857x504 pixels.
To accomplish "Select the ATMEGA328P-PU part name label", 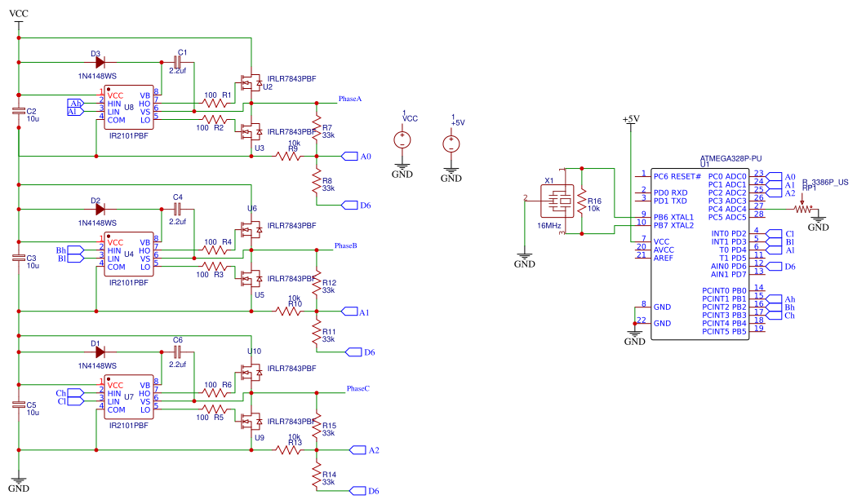I will 730,158.
